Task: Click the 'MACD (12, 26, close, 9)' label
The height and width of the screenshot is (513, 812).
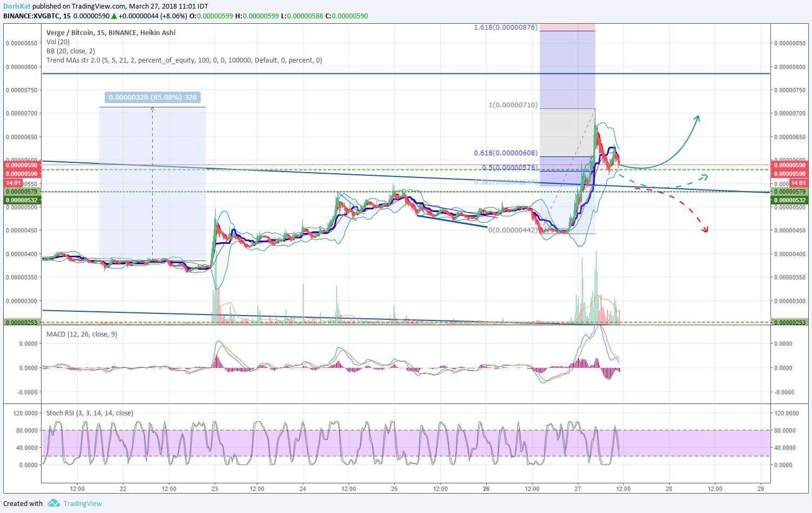Action: (81, 334)
